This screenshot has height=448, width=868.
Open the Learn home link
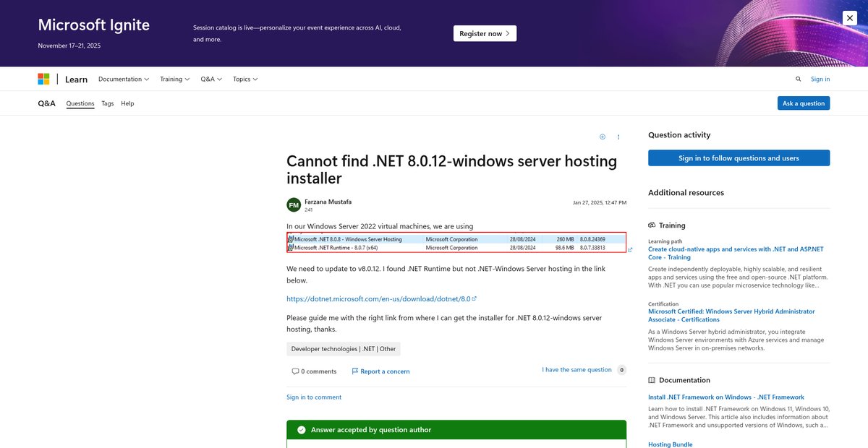(x=76, y=79)
